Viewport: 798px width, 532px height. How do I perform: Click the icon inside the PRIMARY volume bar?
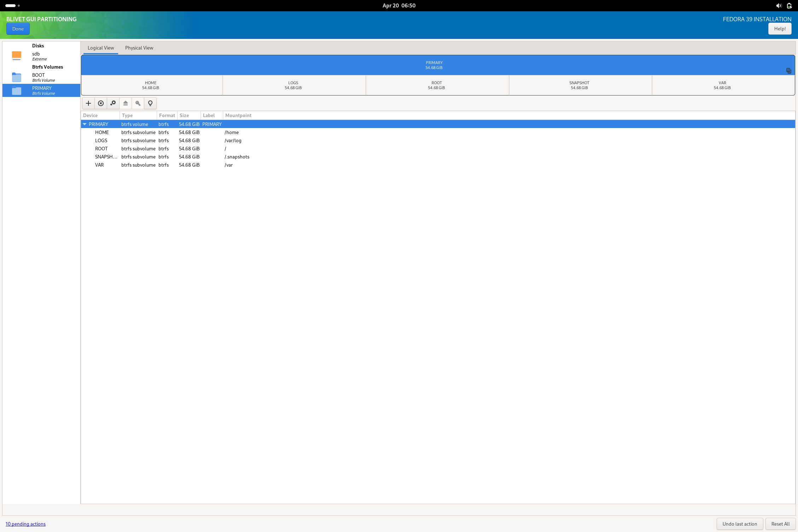[x=788, y=70]
